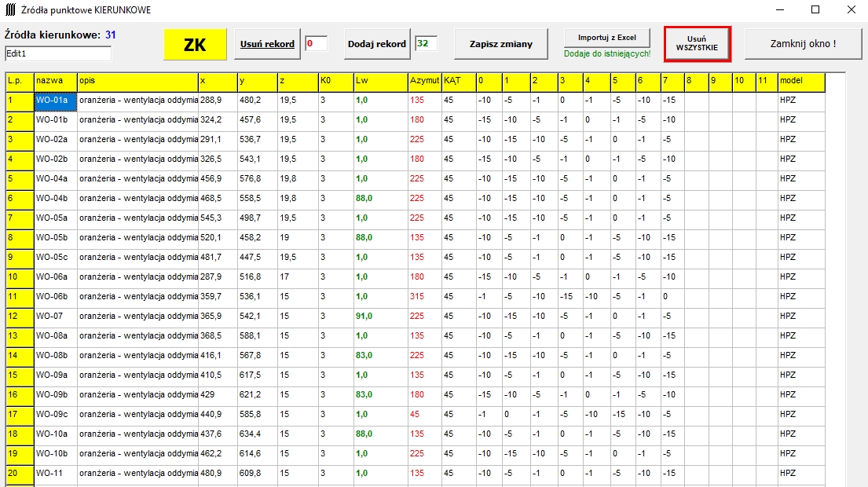
Task: Click Usuń WSZYSTKIE delete-all button
Action: 697,43
